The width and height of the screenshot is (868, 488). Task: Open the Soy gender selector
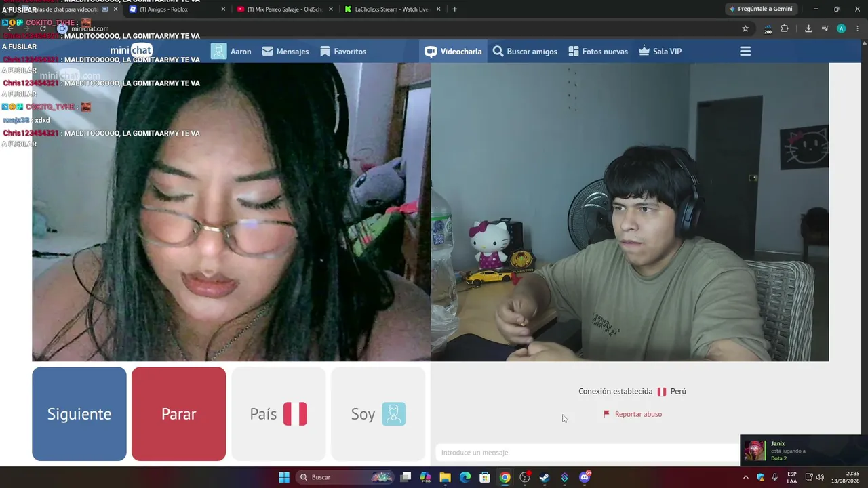tap(378, 414)
